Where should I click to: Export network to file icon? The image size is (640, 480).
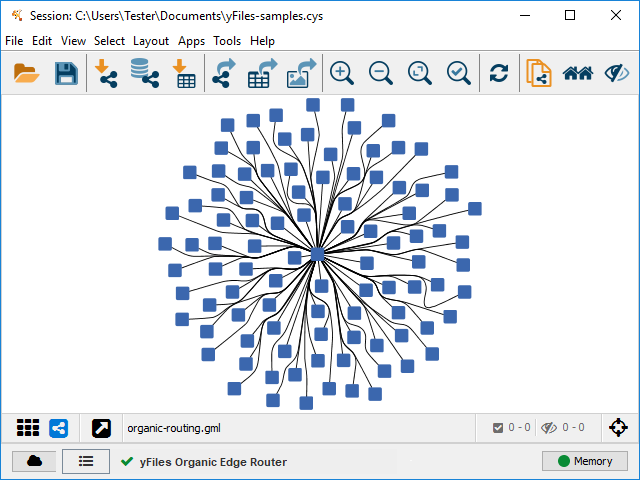[224, 73]
